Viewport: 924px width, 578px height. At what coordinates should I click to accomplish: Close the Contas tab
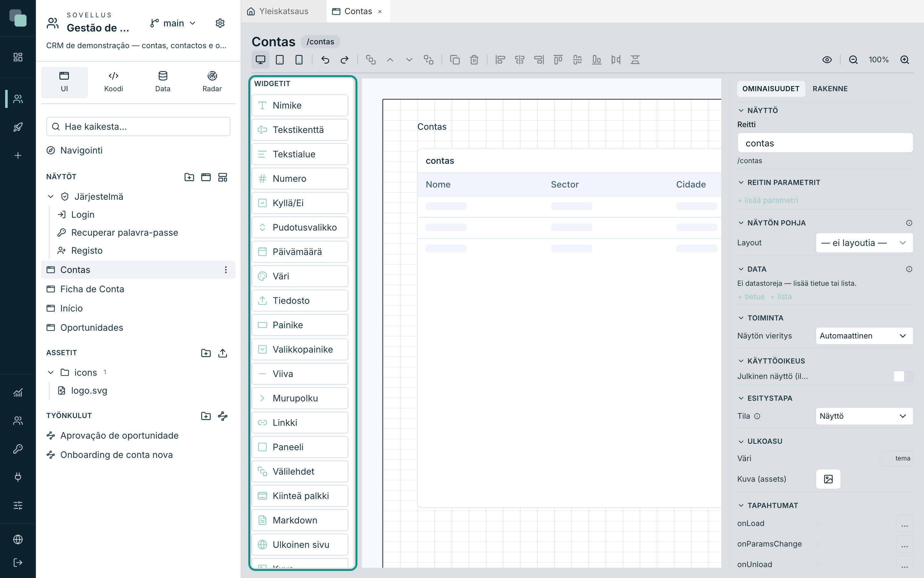point(380,12)
